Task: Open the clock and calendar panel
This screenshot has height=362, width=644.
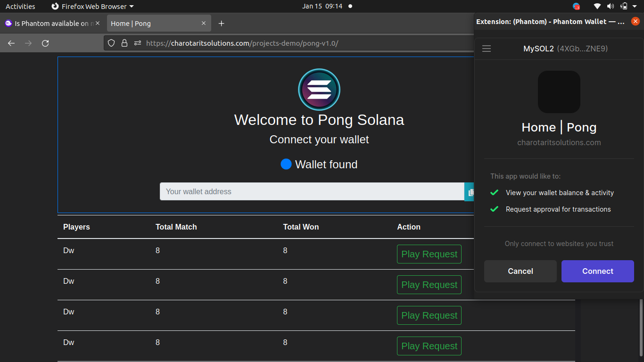Action: [x=322, y=6]
